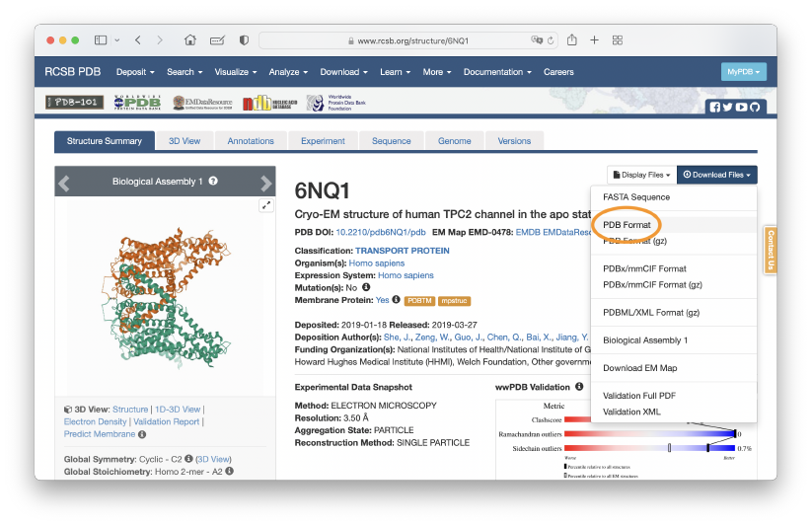
Task: Open the EMDataResource logo
Action: 202,103
